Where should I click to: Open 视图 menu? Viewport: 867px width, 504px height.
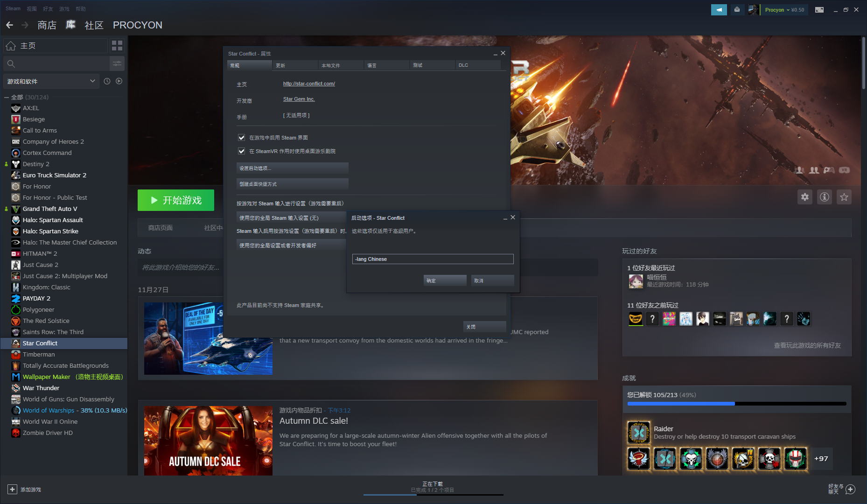click(32, 8)
